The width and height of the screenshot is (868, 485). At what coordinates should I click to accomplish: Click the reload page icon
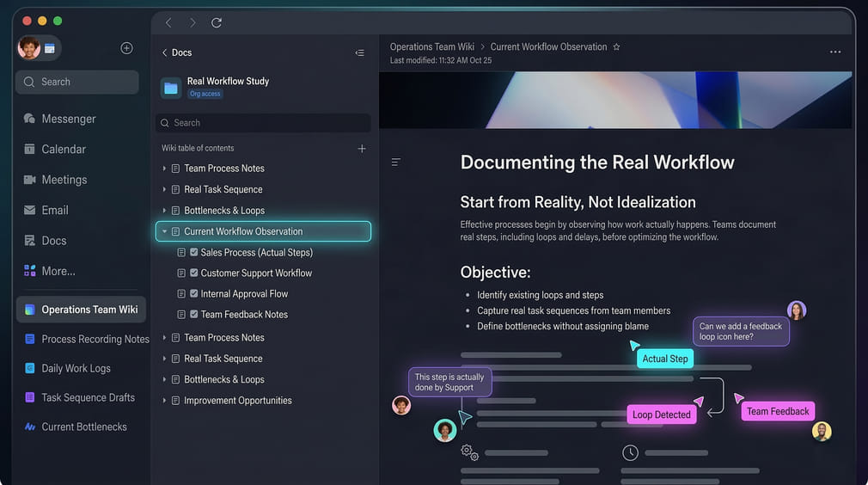click(217, 23)
